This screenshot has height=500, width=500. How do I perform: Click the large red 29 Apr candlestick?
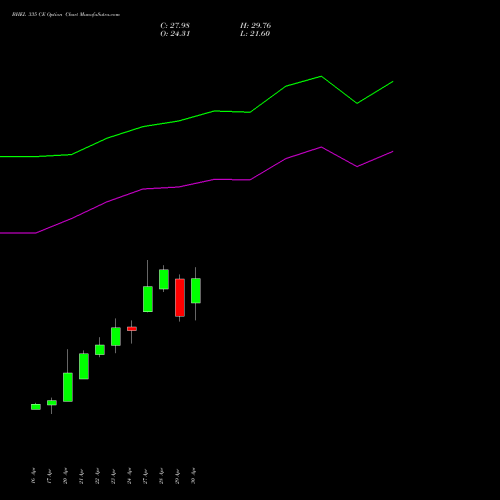click(x=180, y=298)
